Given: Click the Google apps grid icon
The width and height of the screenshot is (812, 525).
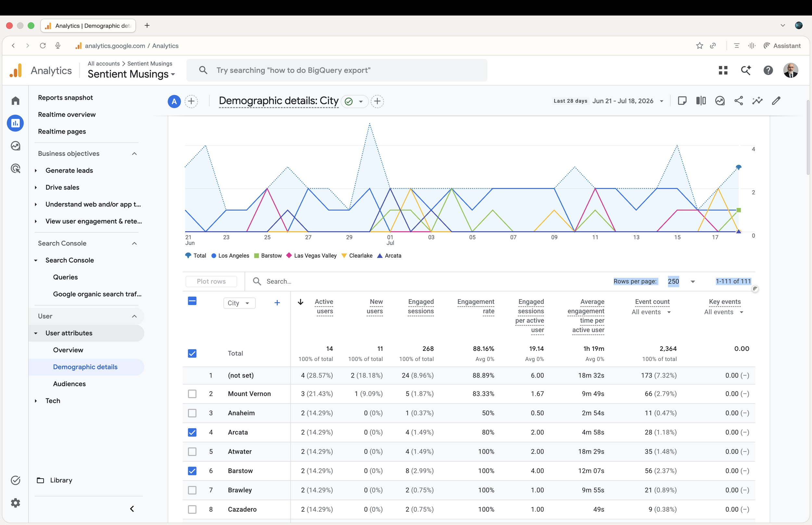Looking at the screenshot, I should 723,70.
